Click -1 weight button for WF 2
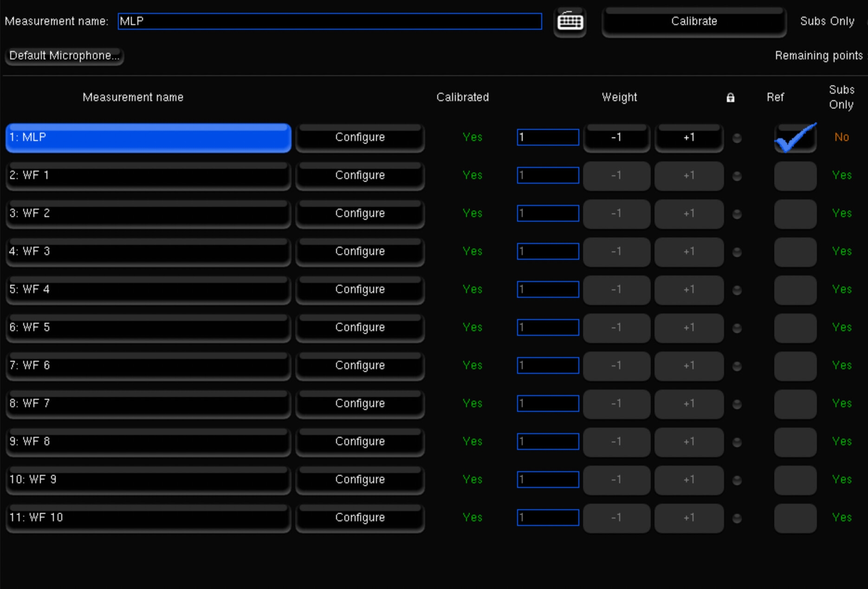 616,214
